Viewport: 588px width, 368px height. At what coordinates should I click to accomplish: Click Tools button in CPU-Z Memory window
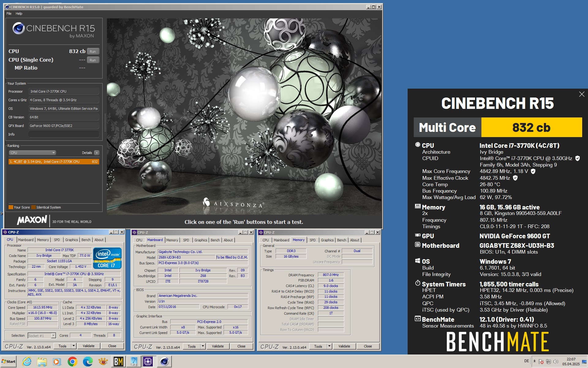[x=318, y=346]
